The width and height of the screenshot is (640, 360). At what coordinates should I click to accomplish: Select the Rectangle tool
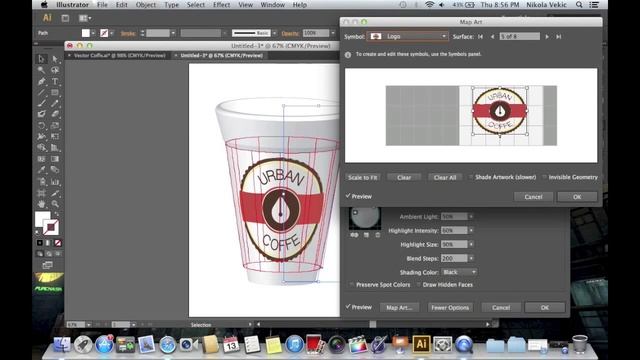[55, 93]
